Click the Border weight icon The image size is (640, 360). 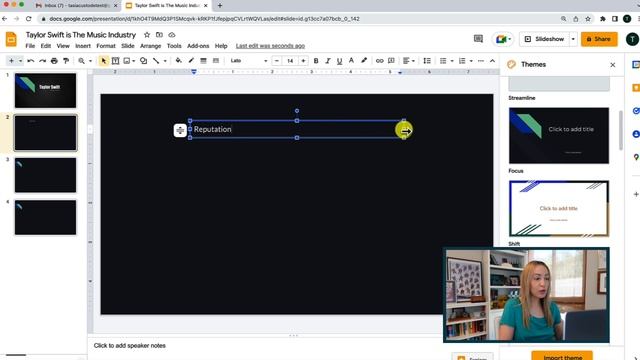point(203,61)
